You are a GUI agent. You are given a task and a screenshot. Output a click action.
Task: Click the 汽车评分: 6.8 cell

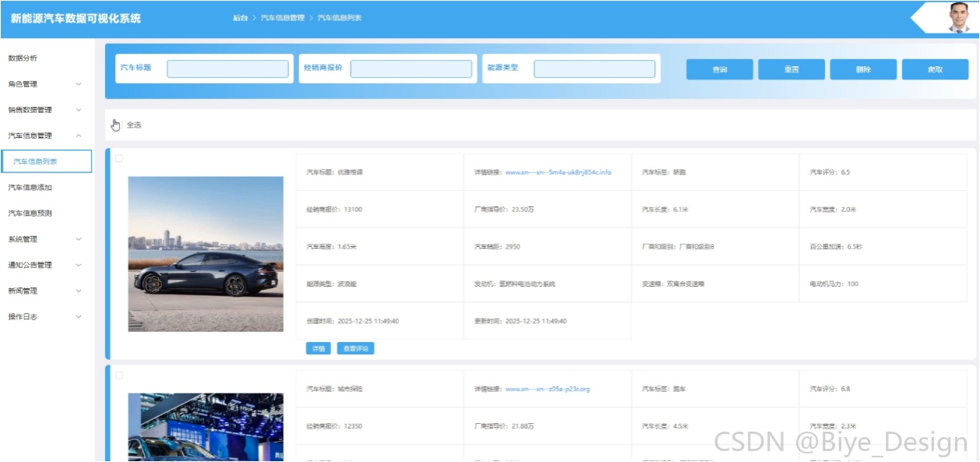883,389
